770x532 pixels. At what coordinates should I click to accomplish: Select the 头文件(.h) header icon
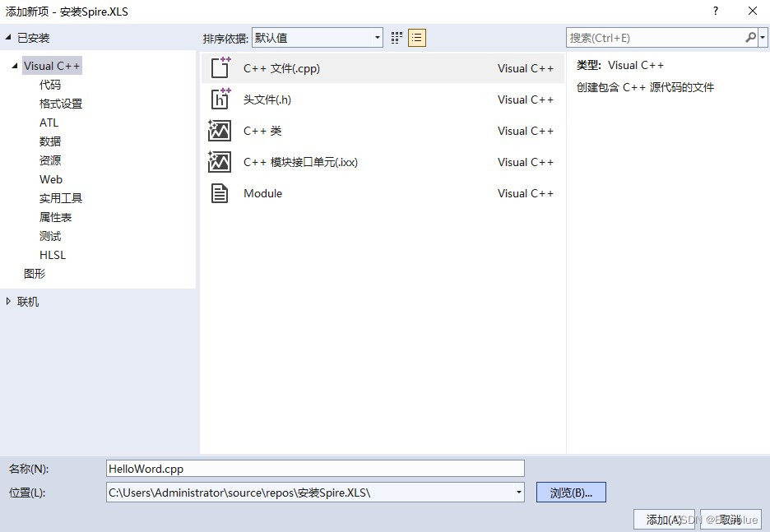(x=220, y=99)
